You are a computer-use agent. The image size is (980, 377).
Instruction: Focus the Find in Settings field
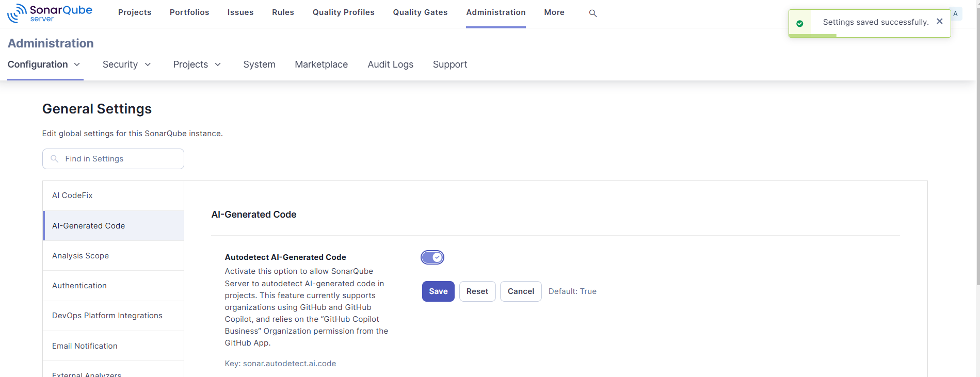click(113, 159)
